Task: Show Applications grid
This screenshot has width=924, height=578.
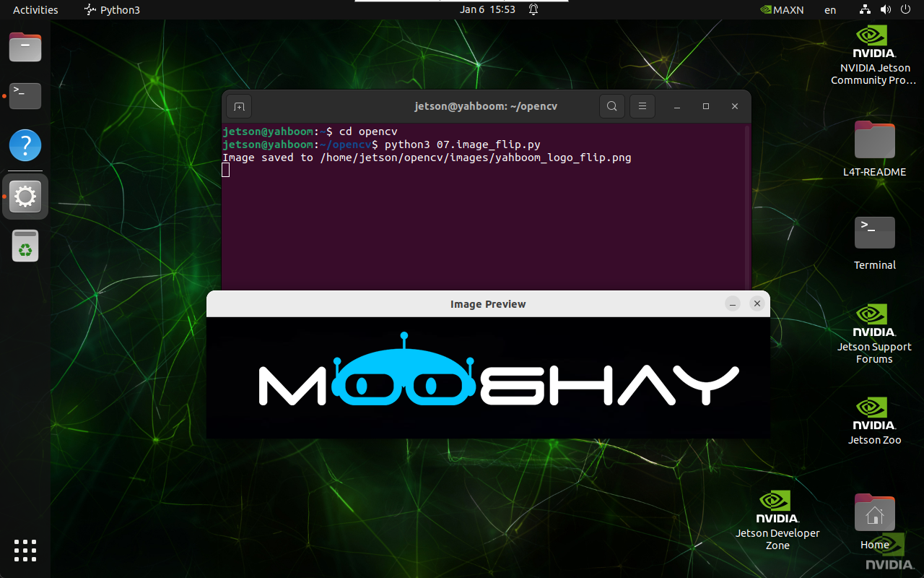Action: coord(25,550)
